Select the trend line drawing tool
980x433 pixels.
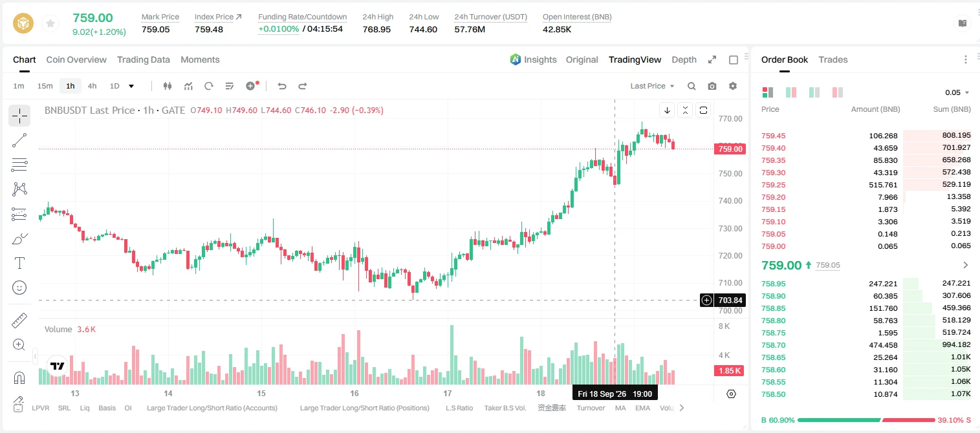click(x=19, y=140)
